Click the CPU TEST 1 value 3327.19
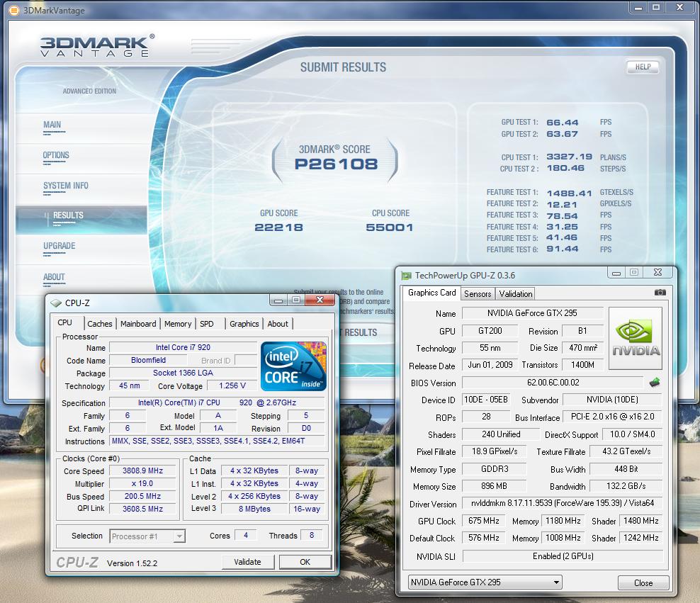Screen dimensions: 700x603 click(569, 157)
